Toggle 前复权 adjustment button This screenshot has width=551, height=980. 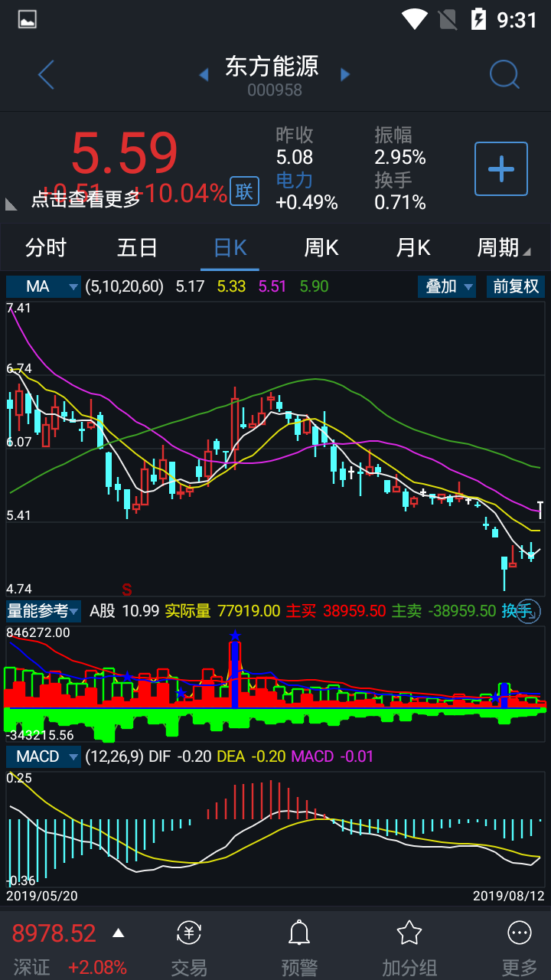tap(516, 286)
